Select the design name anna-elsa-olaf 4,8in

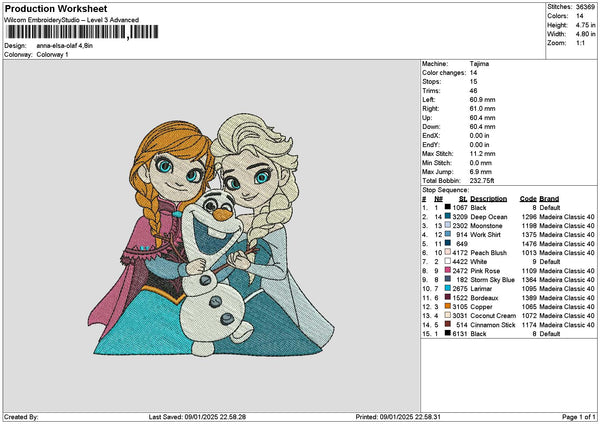tap(65, 46)
